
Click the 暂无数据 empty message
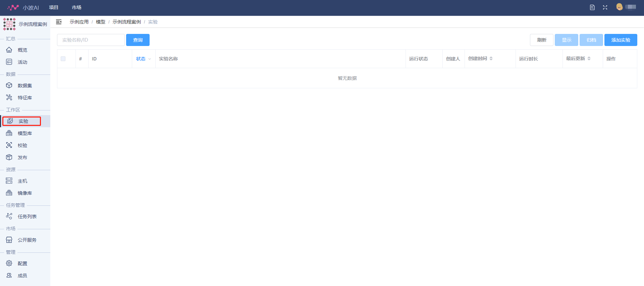point(347,78)
